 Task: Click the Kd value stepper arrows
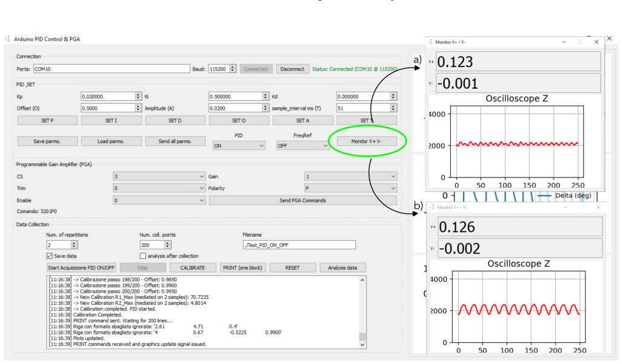tap(393, 96)
